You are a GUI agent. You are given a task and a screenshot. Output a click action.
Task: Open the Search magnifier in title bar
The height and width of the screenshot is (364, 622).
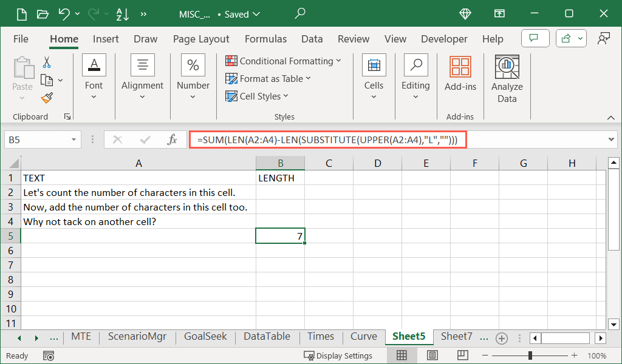point(300,13)
